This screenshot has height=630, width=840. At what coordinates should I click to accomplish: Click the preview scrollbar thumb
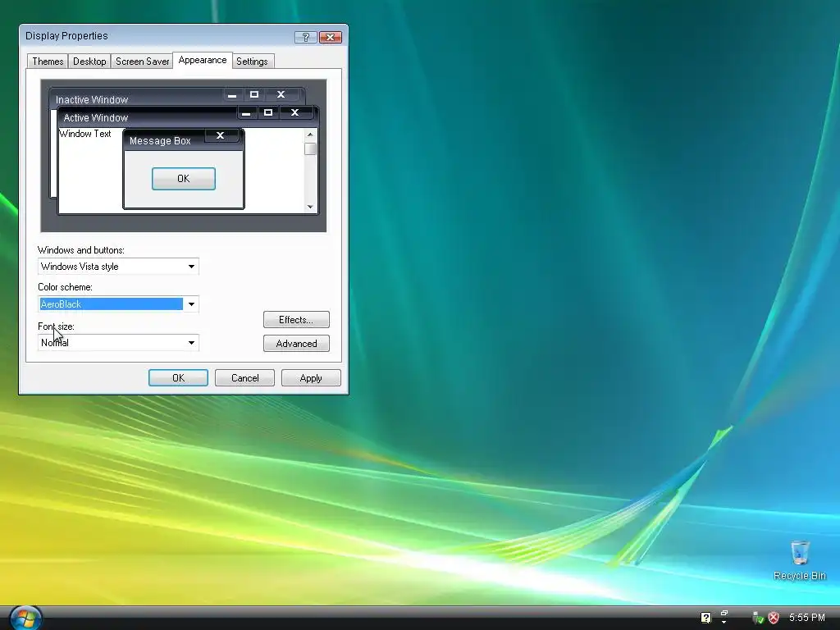310,149
